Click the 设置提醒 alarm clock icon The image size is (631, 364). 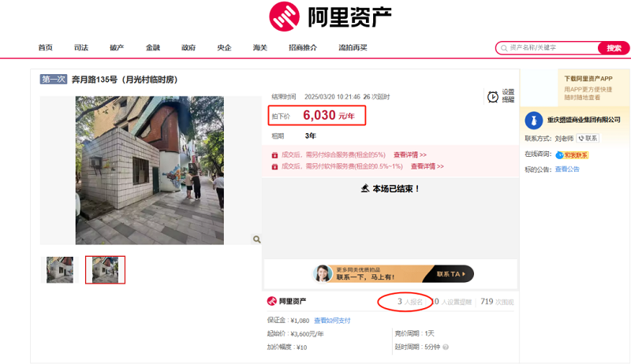pos(493,97)
